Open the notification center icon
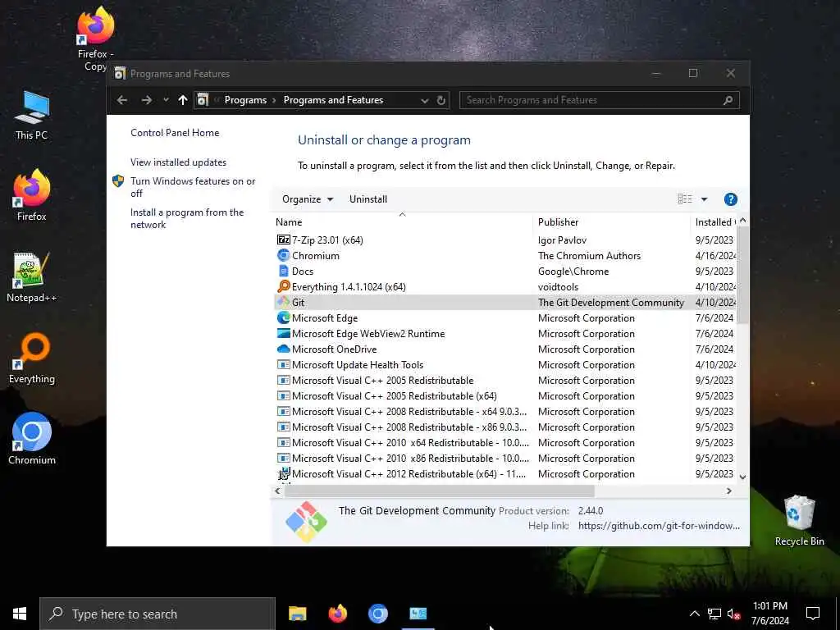Screen dimensions: 840x630 [813, 614]
